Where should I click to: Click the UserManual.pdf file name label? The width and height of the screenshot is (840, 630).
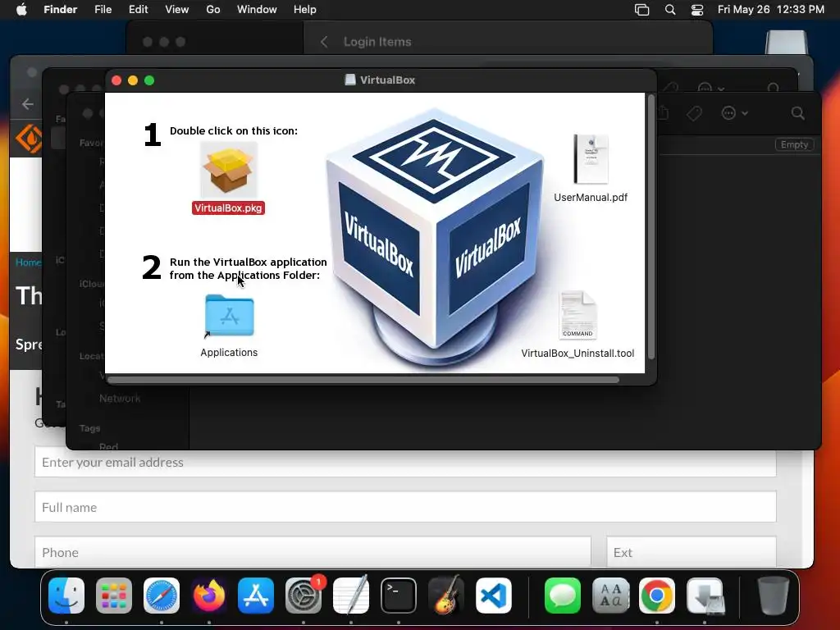pos(591,197)
